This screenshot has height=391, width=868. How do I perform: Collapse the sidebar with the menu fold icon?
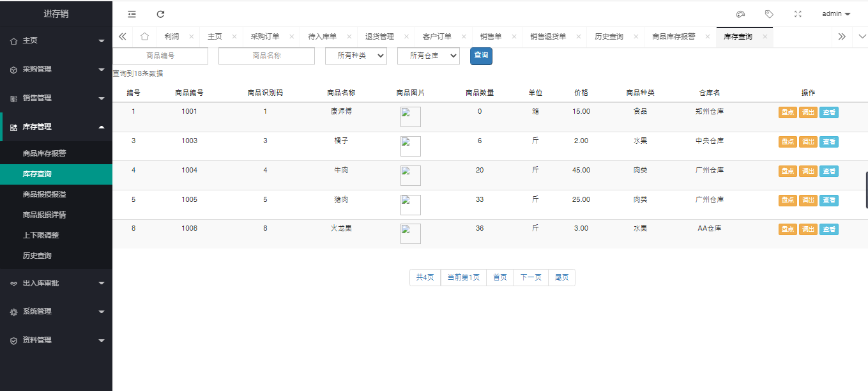132,14
